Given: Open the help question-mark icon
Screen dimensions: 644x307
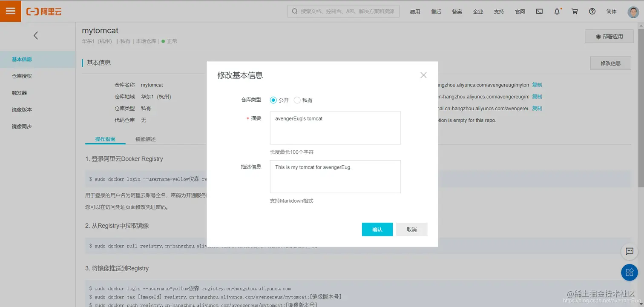Looking at the screenshot, I should [592, 11].
